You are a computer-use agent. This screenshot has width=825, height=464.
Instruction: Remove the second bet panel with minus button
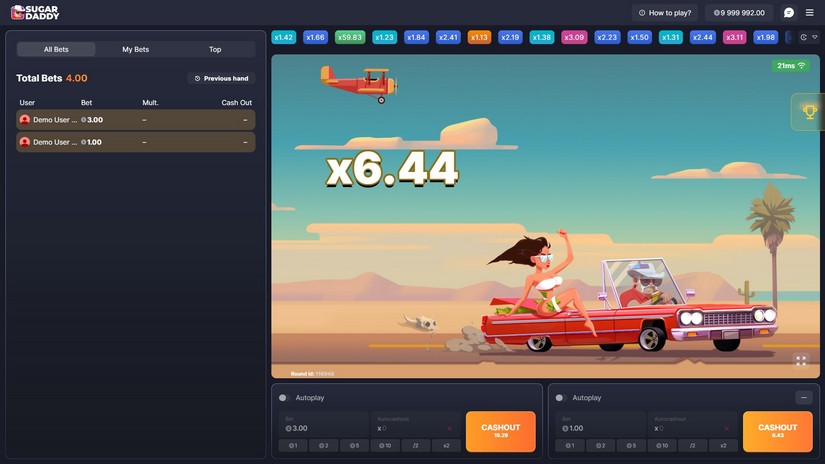click(x=803, y=398)
